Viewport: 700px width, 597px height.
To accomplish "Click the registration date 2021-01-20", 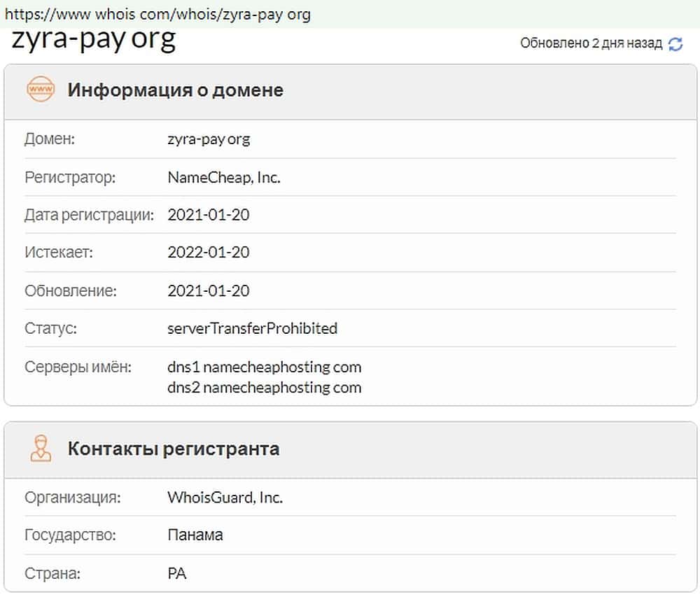I will 209,215.
